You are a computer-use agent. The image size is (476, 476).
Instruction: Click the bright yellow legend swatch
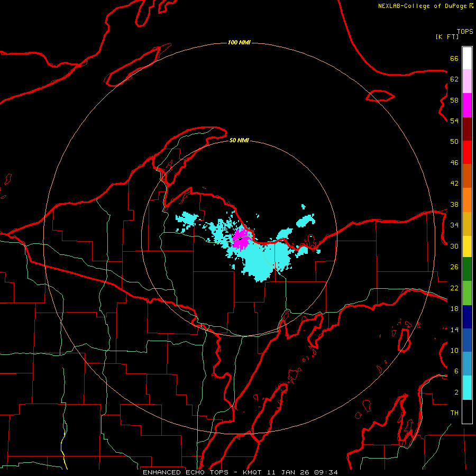click(467, 246)
